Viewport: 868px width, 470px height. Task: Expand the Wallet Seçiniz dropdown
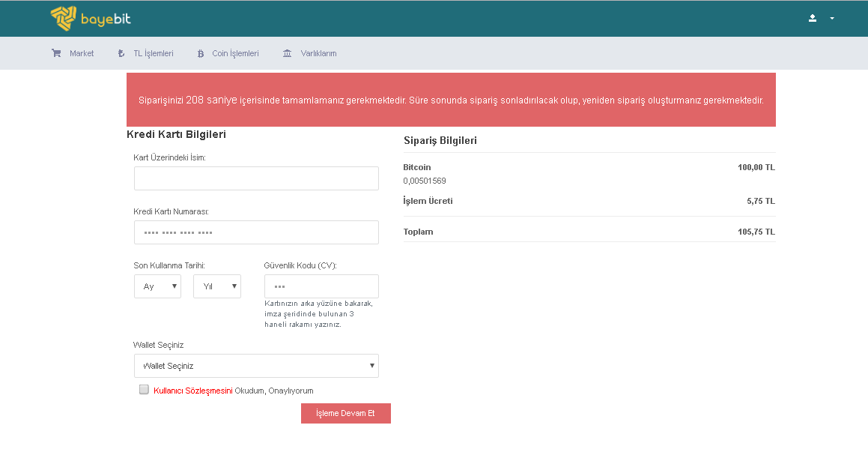pyautogui.click(x=256, y=366)
